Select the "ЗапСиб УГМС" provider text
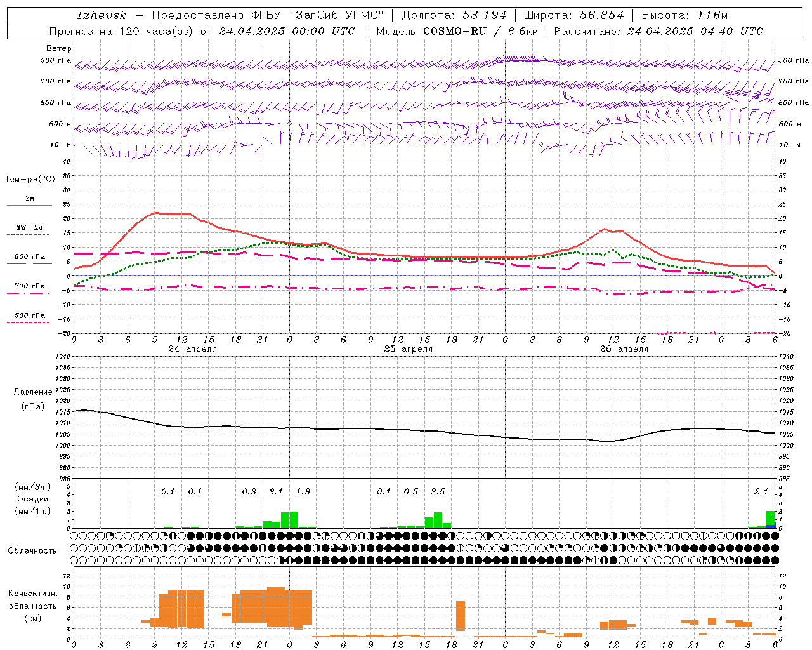Viewport: 812px width, 650px height. point(337,15)
